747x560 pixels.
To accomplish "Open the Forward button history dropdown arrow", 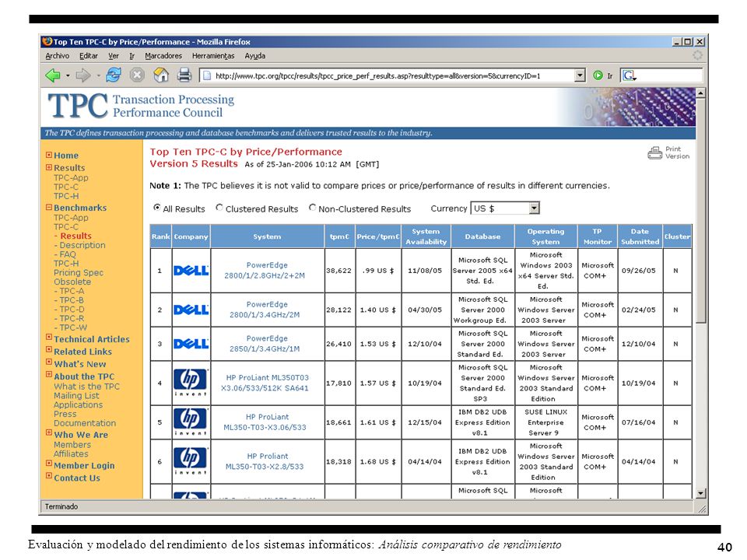I will pyautogui.click(x=99, y=75).
